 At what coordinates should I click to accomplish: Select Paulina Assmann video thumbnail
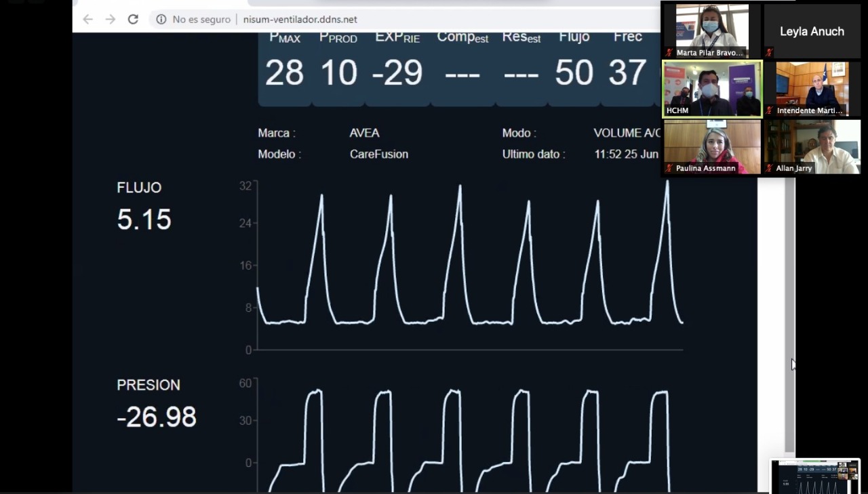coord(712,147)
